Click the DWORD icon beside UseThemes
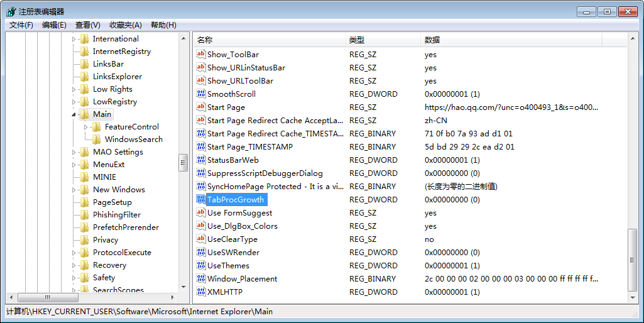 tap(201, 265)
